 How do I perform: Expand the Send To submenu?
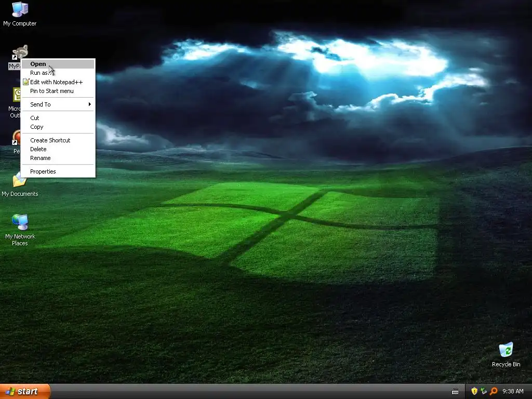click(58, 104)
